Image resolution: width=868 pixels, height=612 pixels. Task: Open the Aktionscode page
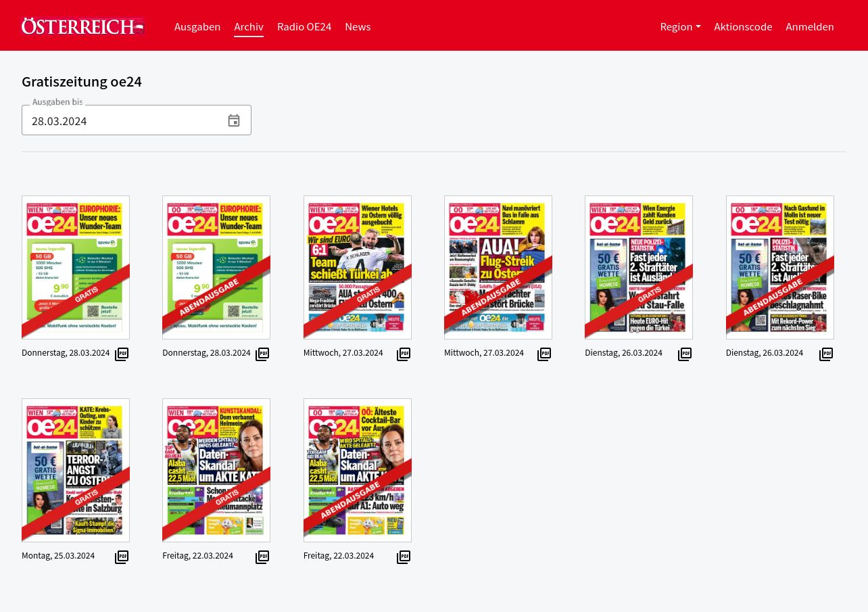pos(743,26)
